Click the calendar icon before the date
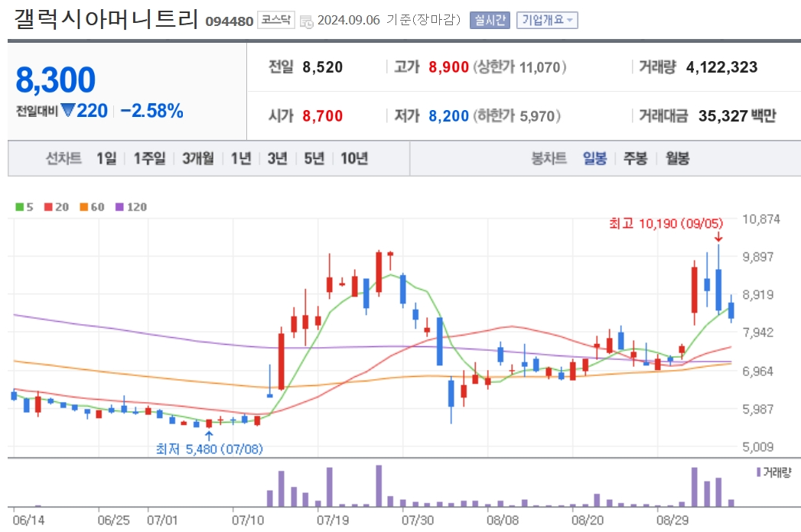The width and height of the screenshot is (801, 532). coord(306,21)
